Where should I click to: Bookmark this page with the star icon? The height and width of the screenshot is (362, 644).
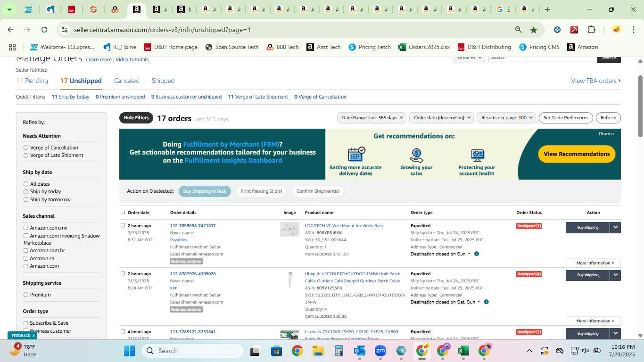[x=534, y=30]
